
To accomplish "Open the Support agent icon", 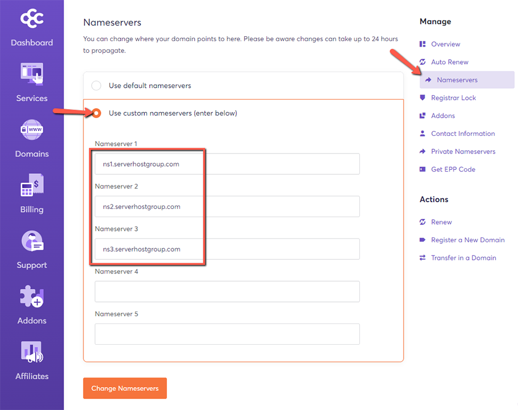I will (32, 241).
